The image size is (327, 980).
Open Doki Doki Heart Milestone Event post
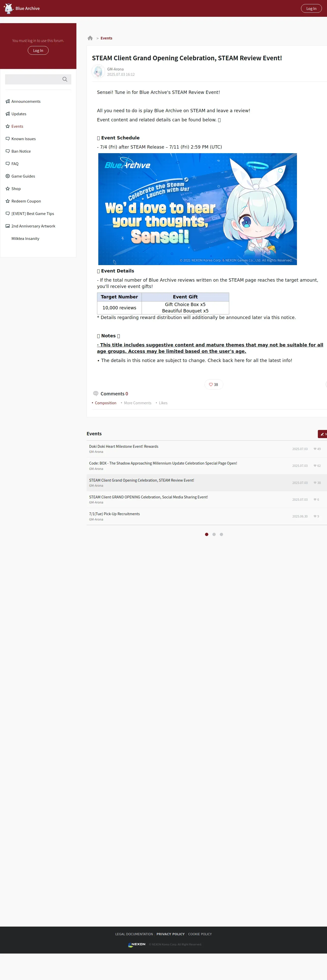pos(124,447)
